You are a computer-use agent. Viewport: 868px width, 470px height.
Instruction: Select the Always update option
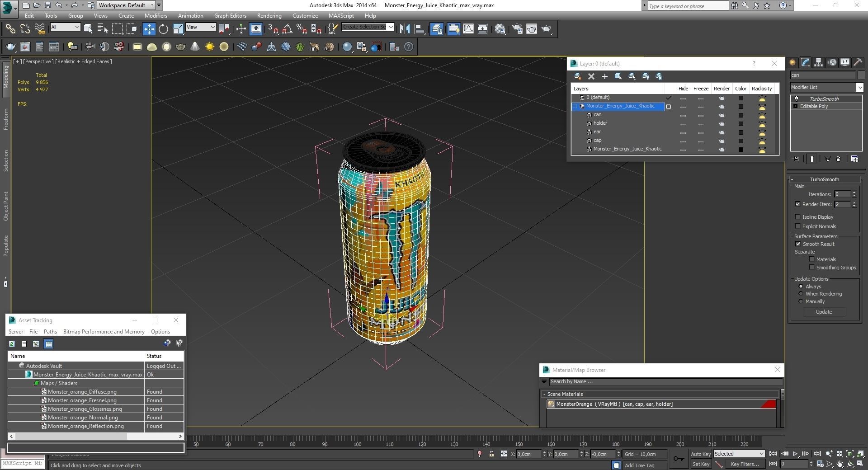tap(801, 287)
